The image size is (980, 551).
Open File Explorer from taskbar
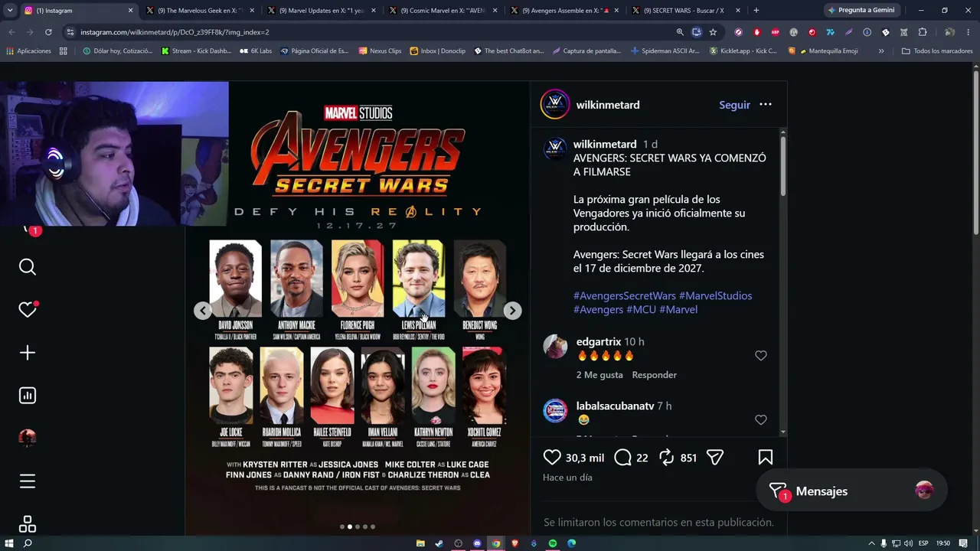pyautogui.click(x=420, y=543)
